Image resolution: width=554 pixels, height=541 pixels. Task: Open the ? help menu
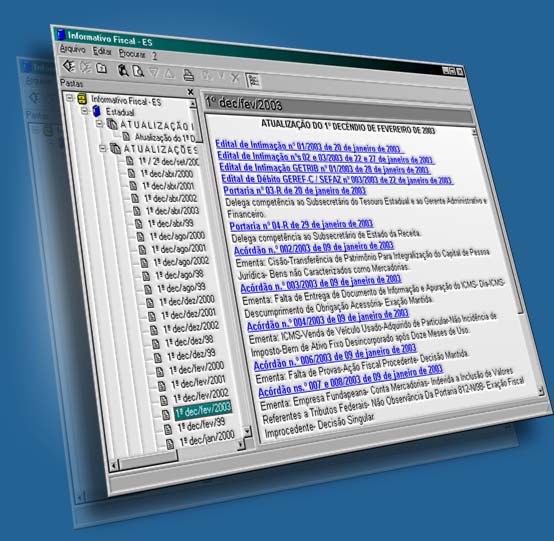click(154, 56)
